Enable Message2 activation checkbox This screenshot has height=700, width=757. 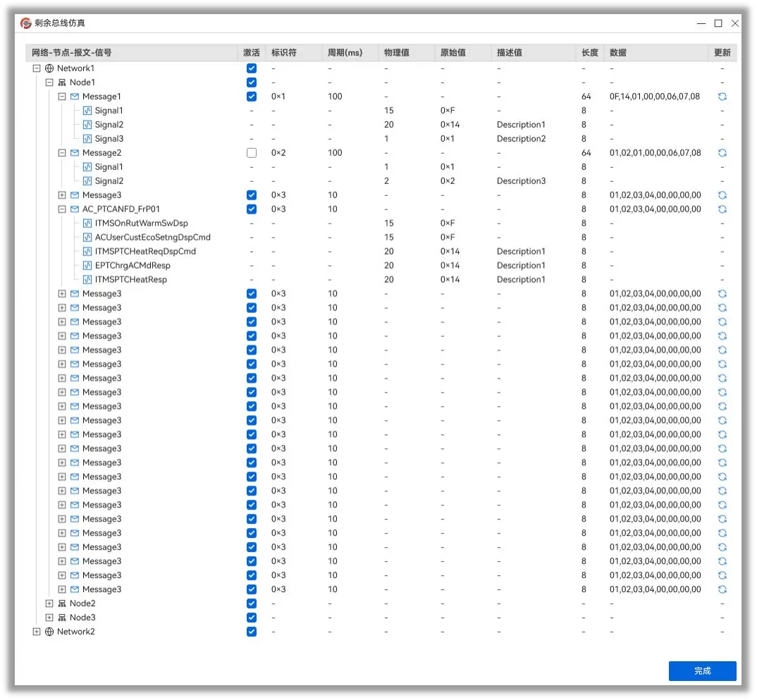coord(252,153)
